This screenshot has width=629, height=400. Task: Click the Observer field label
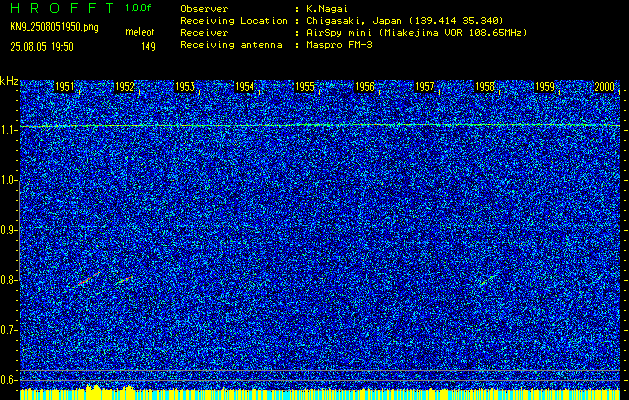pos(204,8)
